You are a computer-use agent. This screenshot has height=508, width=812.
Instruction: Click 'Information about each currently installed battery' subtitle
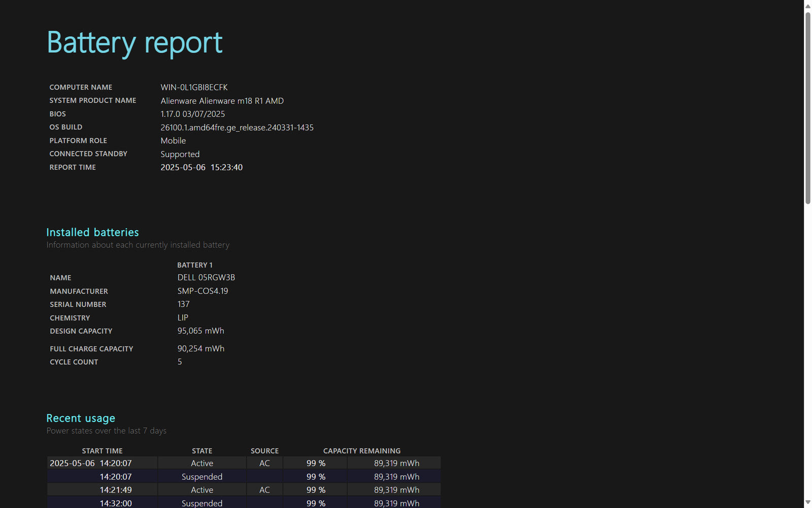[138, 245]
